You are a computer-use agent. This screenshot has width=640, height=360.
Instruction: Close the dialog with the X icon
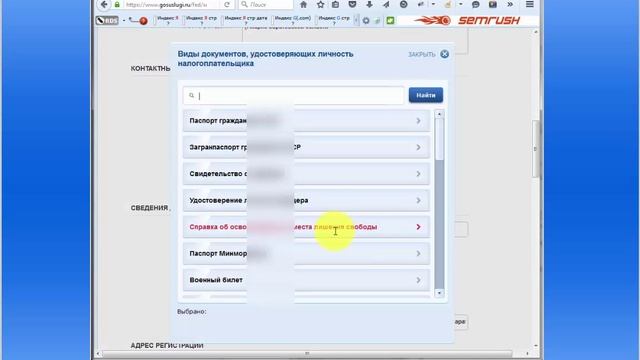(444, 54)
